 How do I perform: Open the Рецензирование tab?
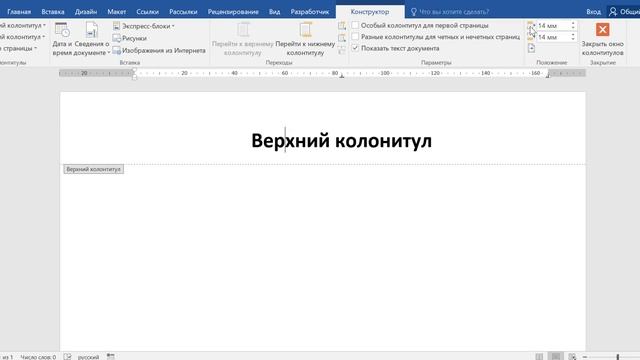(x=233, y=12)
